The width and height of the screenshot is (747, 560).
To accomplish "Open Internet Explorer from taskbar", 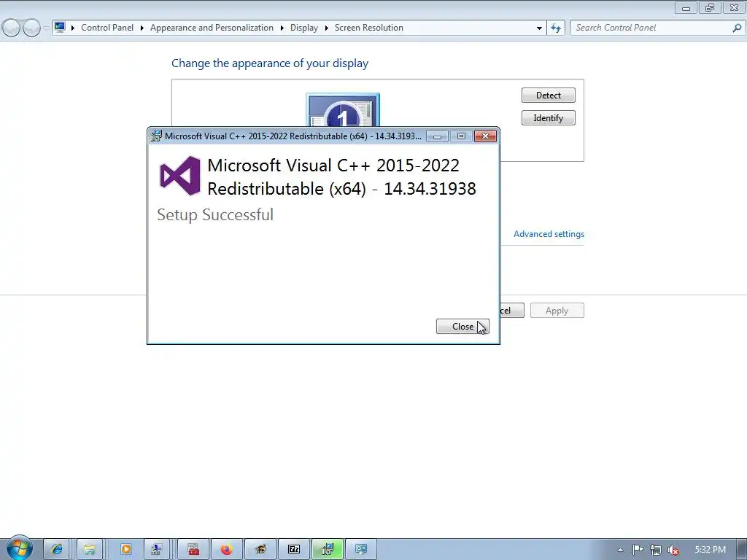I will [57, 550].
